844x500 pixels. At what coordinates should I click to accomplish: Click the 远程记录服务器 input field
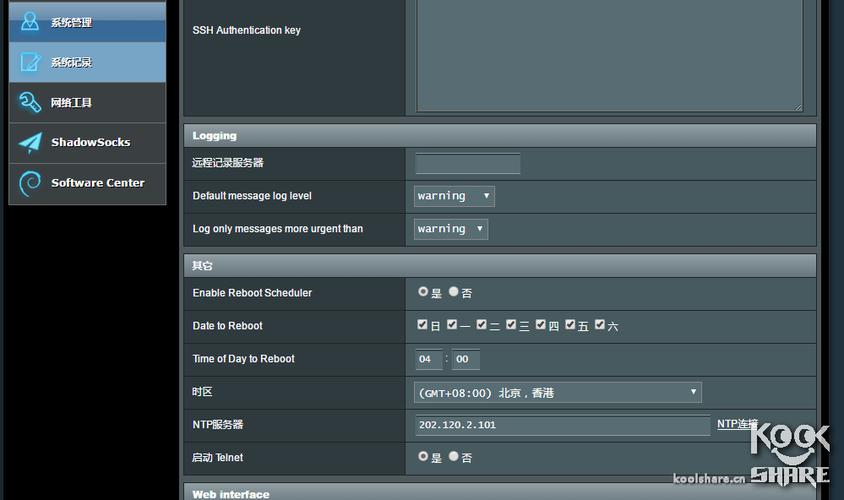click(x=468, y=163)
